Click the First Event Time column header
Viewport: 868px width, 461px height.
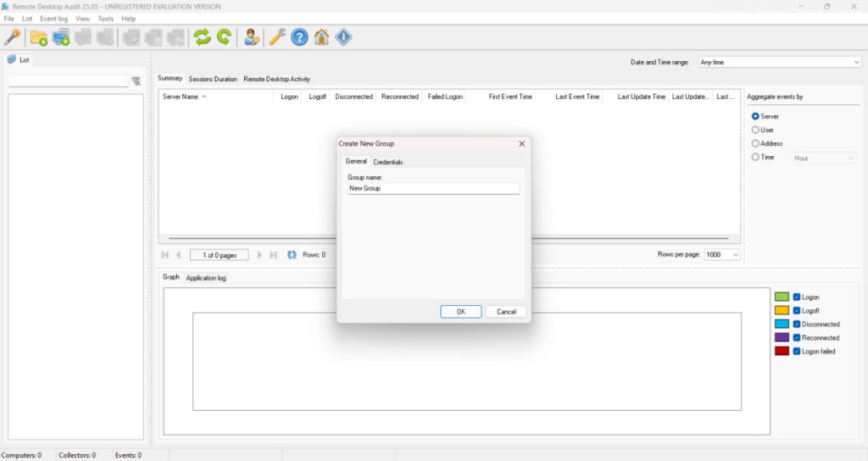coord(509,97)
